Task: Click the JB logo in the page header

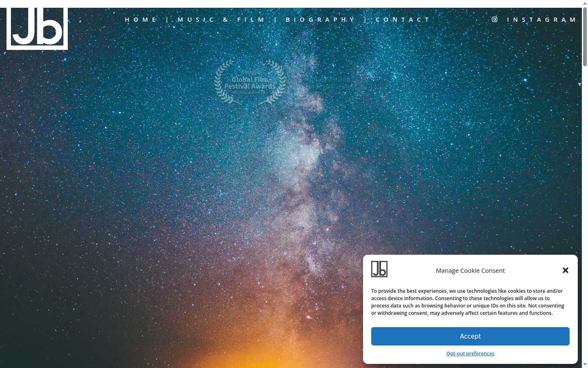Action: click(37, 29)
